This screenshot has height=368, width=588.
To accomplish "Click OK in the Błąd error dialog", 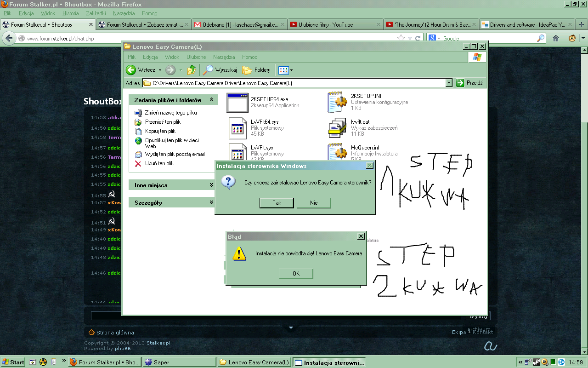I will [x=296, y=273].
